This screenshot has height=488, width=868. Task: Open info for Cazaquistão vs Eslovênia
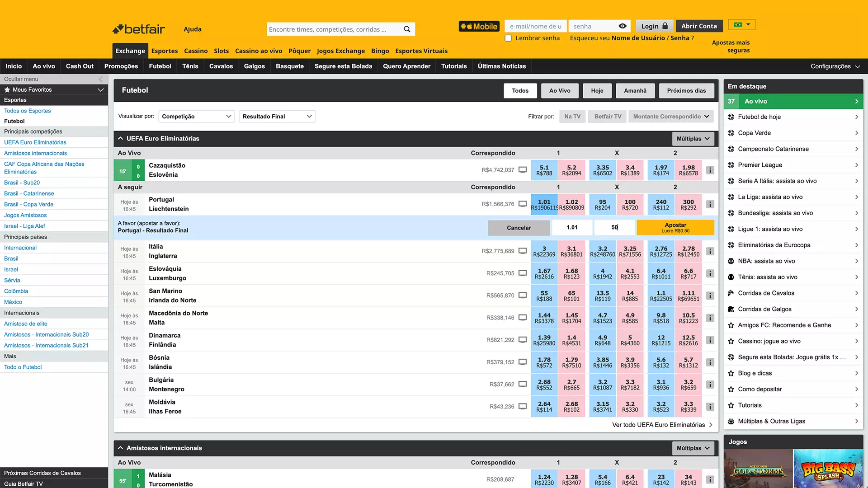click(710, 170)
